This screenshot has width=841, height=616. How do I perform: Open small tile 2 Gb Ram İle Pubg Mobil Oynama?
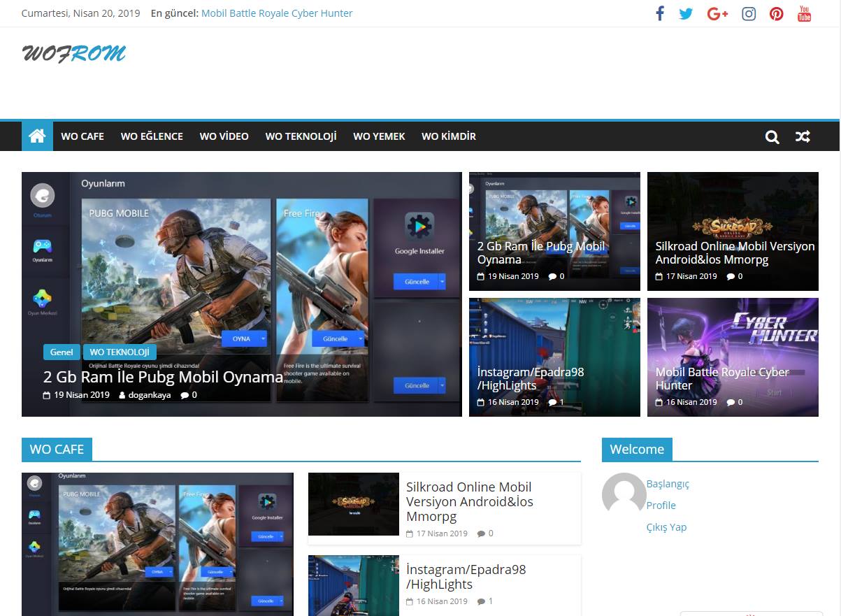[x=541, y=252]
